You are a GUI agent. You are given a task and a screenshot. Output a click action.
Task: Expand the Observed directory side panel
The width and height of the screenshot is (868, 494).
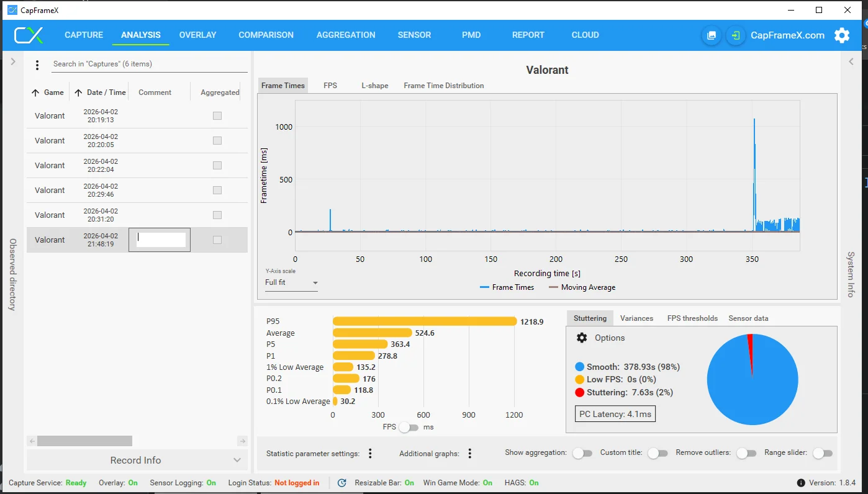coord(13,61)
